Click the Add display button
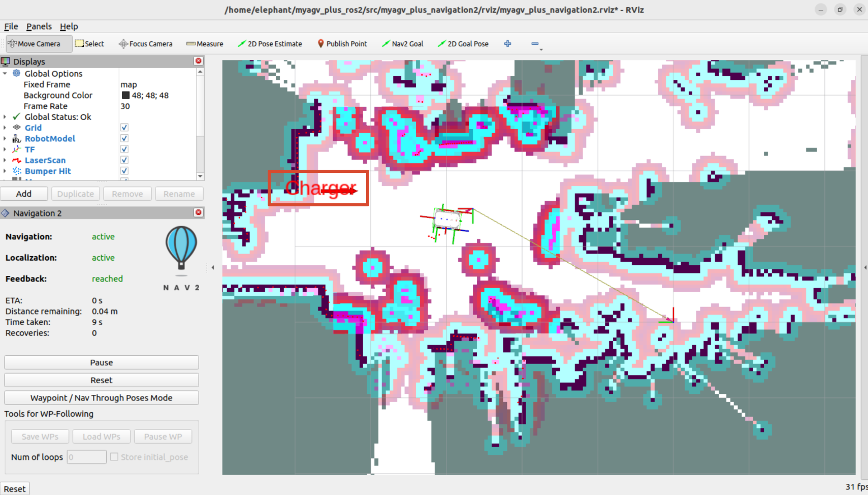Viewport: 868px width, 495px height. pos(24,194)
